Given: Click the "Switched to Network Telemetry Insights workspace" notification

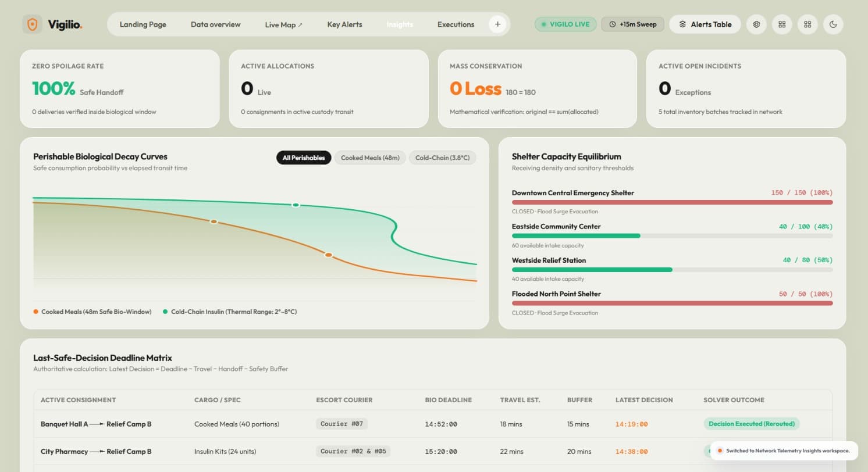Looking at the screenshot, I should coord(784,450).
